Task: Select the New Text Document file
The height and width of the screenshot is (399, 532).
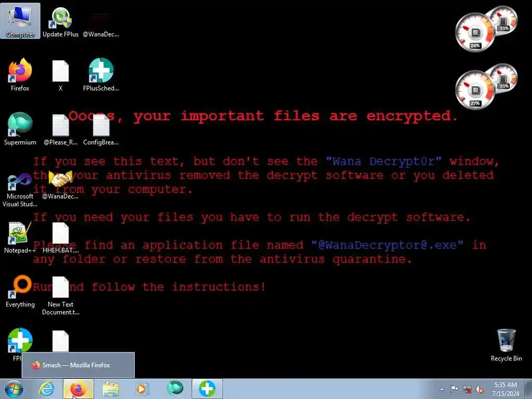Action: pyautogui.click(x=60, y=296)
